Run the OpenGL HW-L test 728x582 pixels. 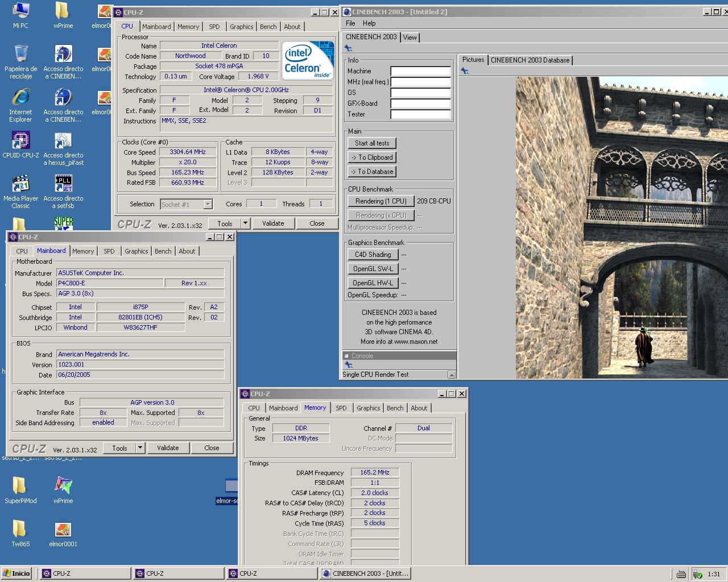point(373,283)
